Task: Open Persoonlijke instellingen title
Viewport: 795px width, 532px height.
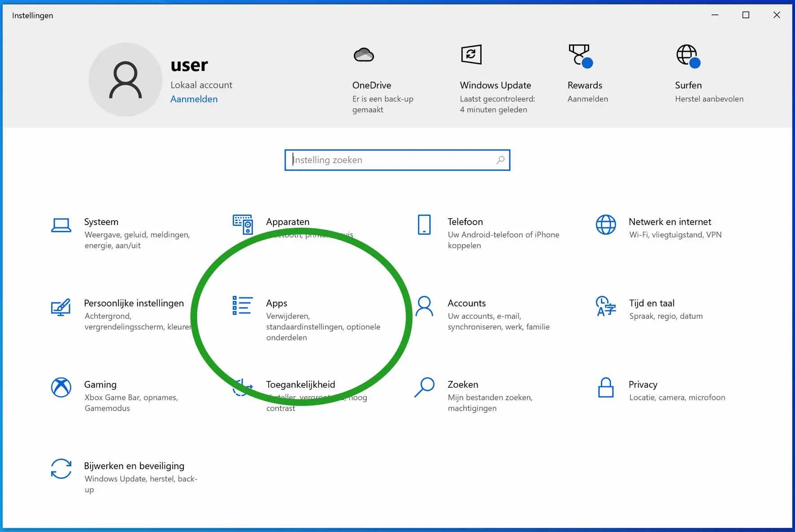Action: tap(134, 303)
